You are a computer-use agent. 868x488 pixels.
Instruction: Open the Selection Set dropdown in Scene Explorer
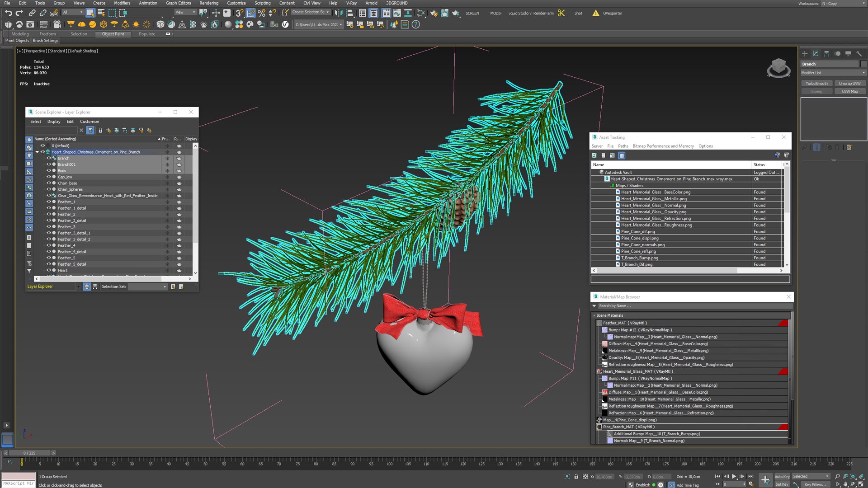click(148, 286)
